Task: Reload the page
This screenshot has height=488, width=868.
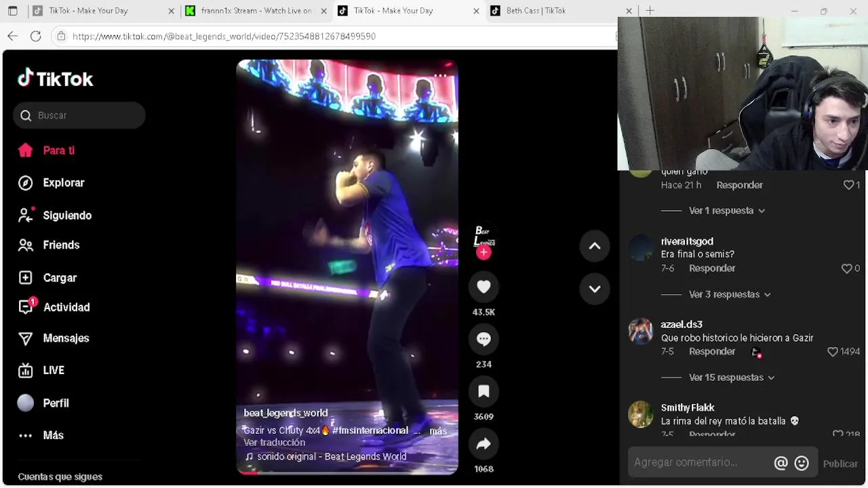Action: [x=36, y=36]
